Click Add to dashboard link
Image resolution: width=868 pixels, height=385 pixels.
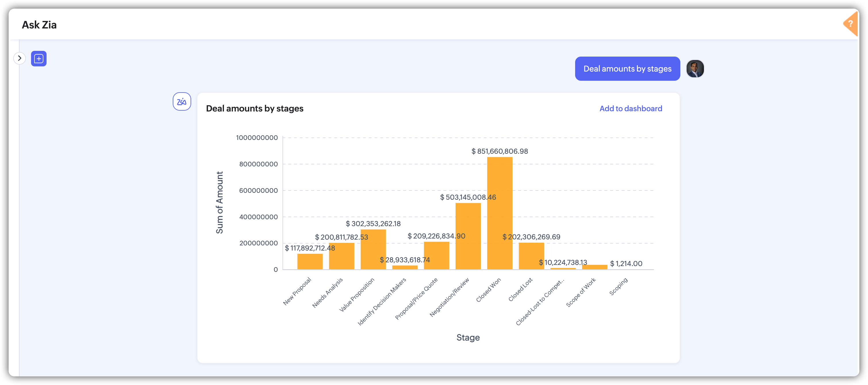pos(630,108)
